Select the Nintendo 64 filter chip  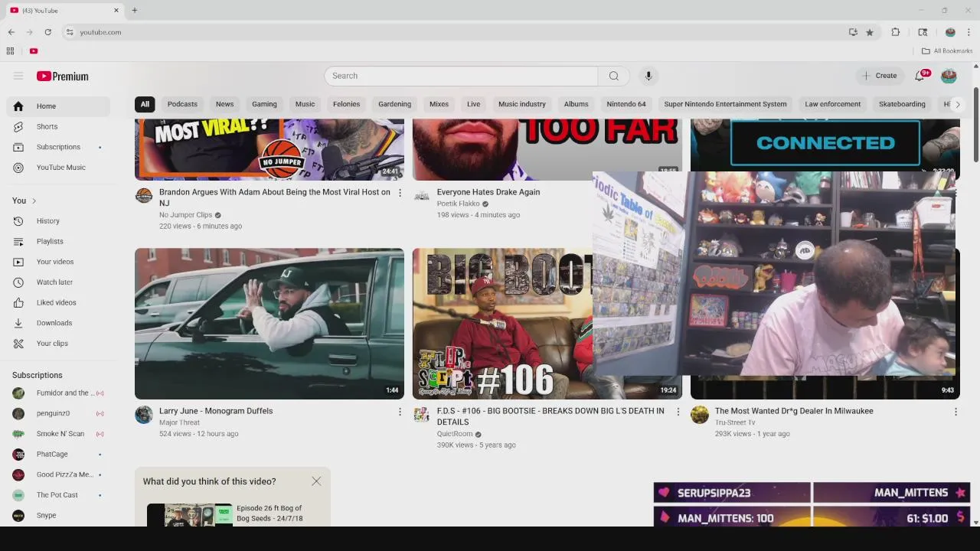(x=626, y=104)
